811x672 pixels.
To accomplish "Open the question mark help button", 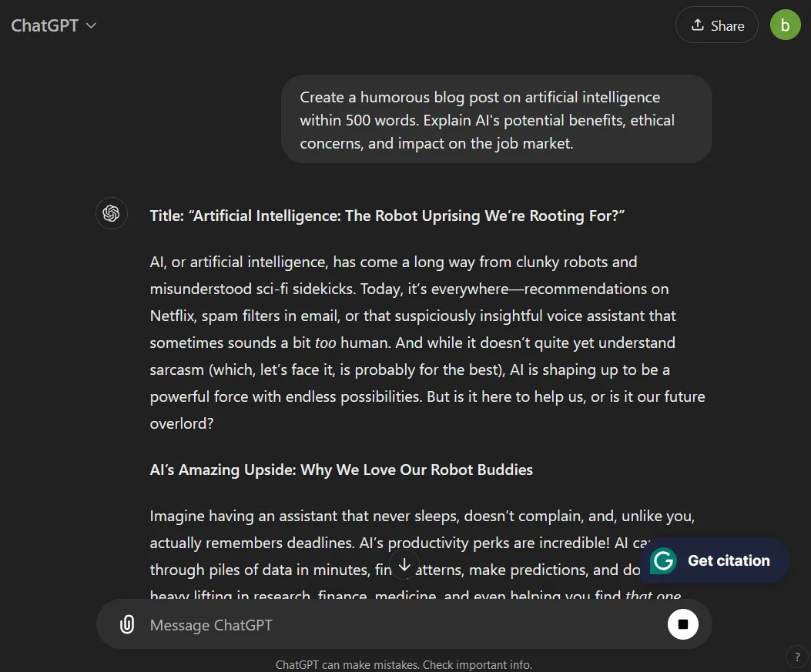I will tap(797, 657).
